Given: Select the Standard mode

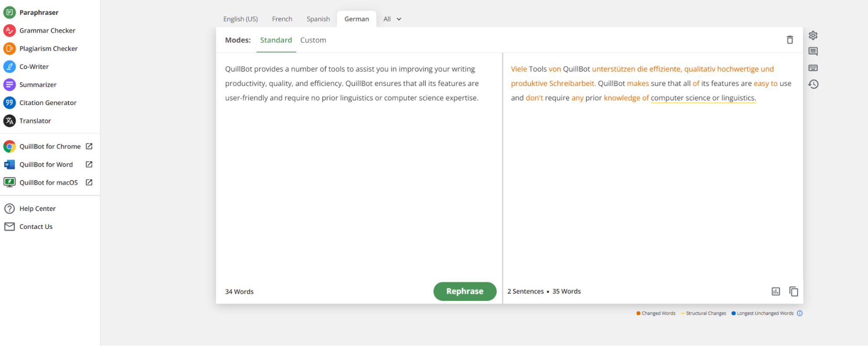Looking at the screenshot, I should [x=276, y=40].
